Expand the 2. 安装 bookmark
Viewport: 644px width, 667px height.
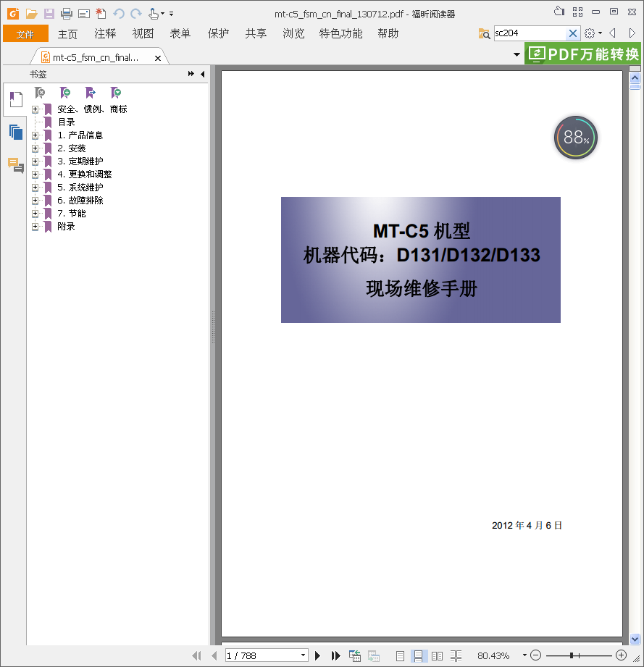(x=35, y=148)
